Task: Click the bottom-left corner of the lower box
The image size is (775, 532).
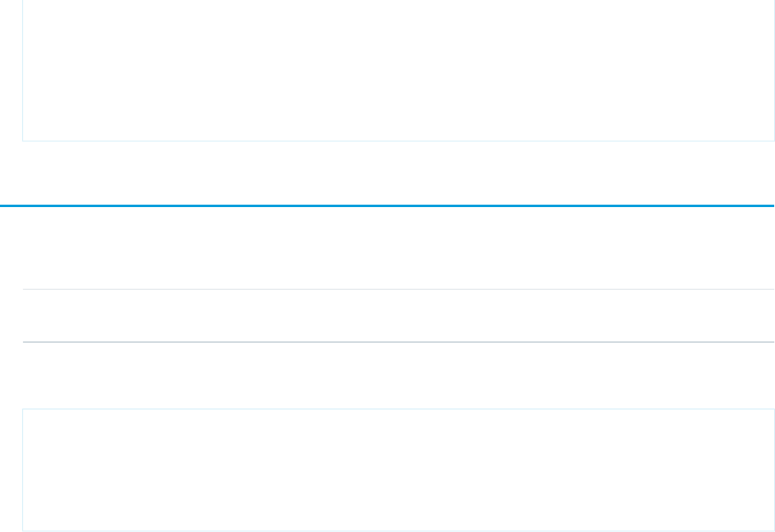Action: 22,530
